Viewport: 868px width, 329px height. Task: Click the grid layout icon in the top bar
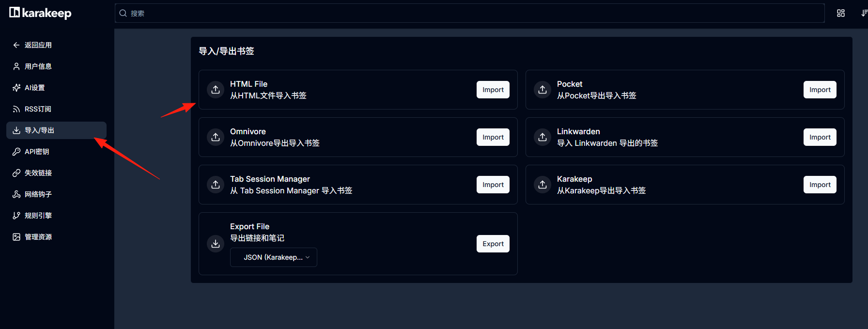tap(841, 13)
